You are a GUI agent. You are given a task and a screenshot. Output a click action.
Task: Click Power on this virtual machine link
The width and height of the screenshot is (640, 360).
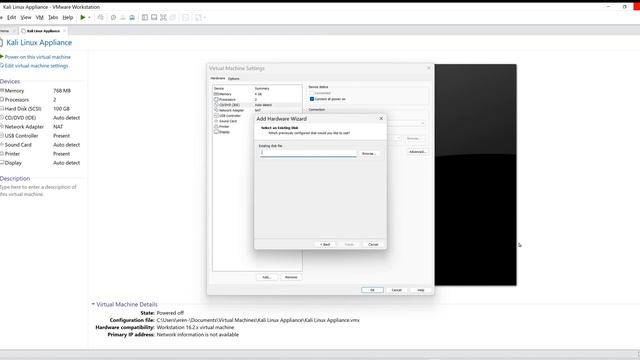(38, 57)
